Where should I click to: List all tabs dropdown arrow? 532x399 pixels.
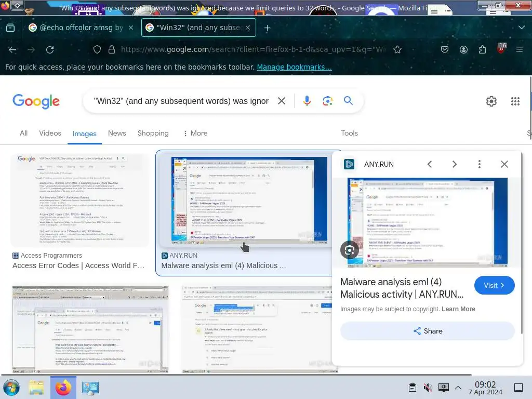[522, 28]
